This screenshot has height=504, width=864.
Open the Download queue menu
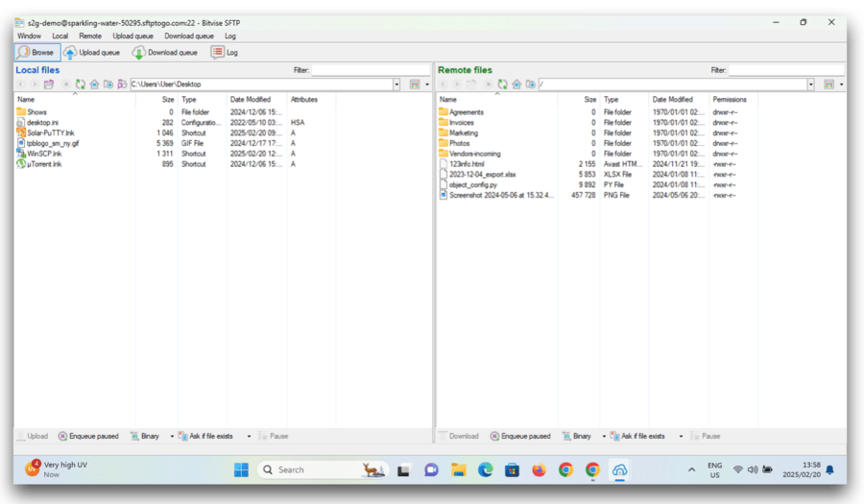[x=189, y=36]
